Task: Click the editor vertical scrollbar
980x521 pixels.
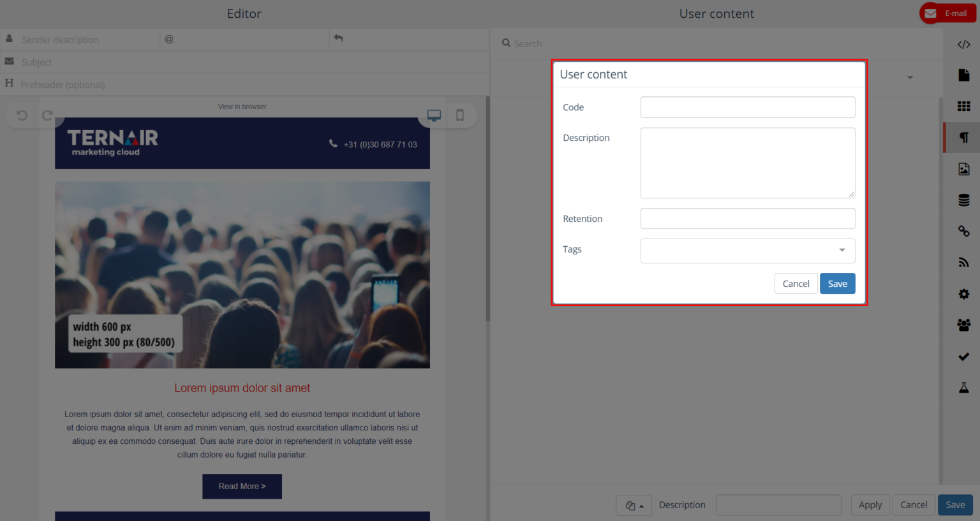Action: point(487,209)
